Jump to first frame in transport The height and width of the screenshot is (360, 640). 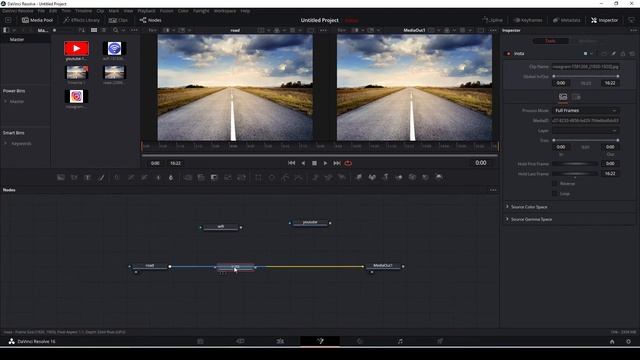(291, 163)
